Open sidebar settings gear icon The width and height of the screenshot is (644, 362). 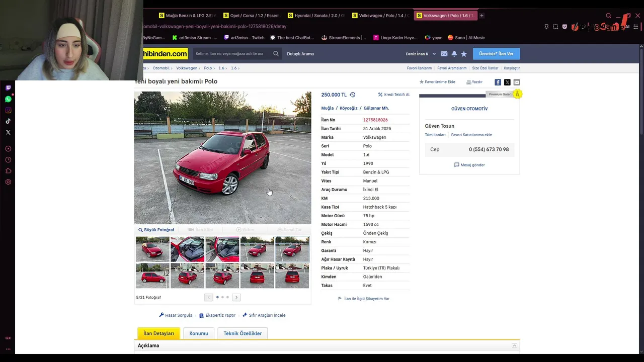(x=8, y=182)
